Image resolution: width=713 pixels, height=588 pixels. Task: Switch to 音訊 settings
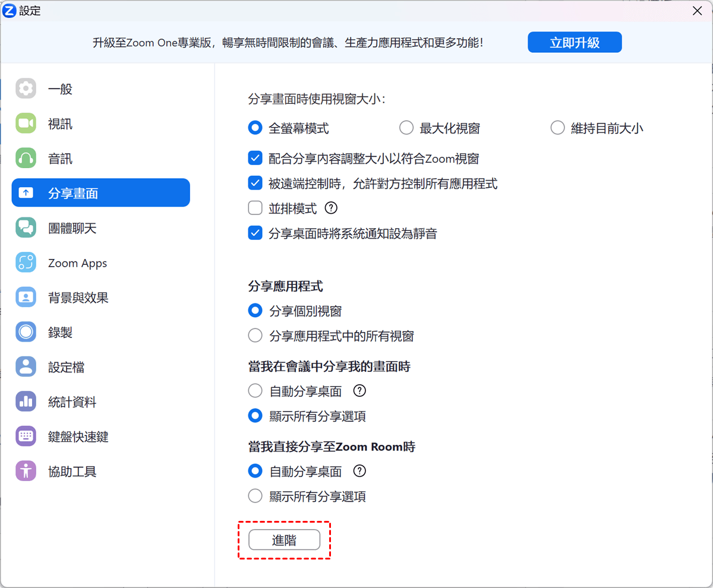click(101, 159)
